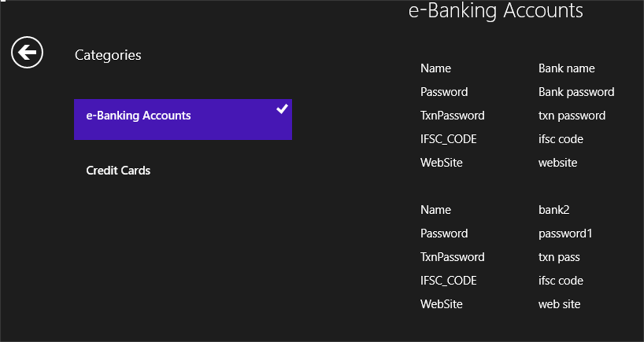Open the website entry of first account
This screenshot has width=644, height=342.
(557, 162)
